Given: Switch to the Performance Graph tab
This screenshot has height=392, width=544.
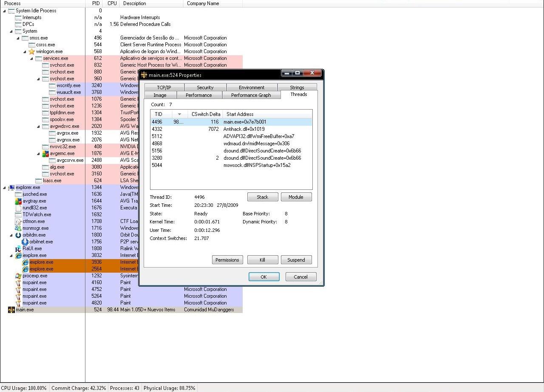Looking at the screenshot, I should coord(251,95).
